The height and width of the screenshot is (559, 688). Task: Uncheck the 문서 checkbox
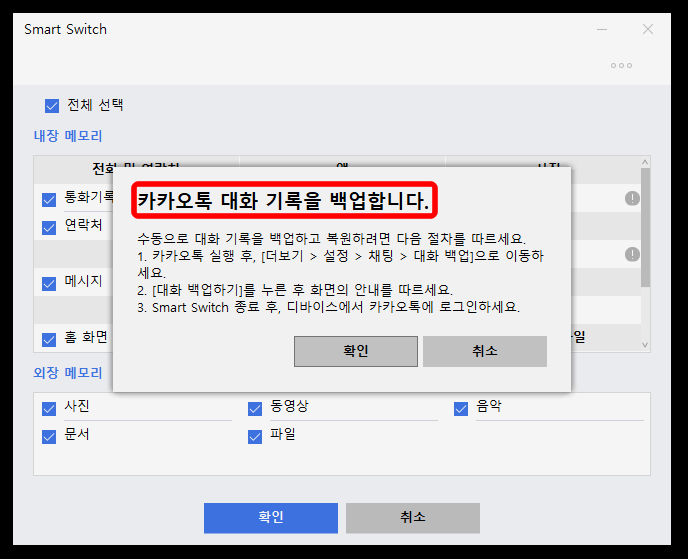[49, 437]
